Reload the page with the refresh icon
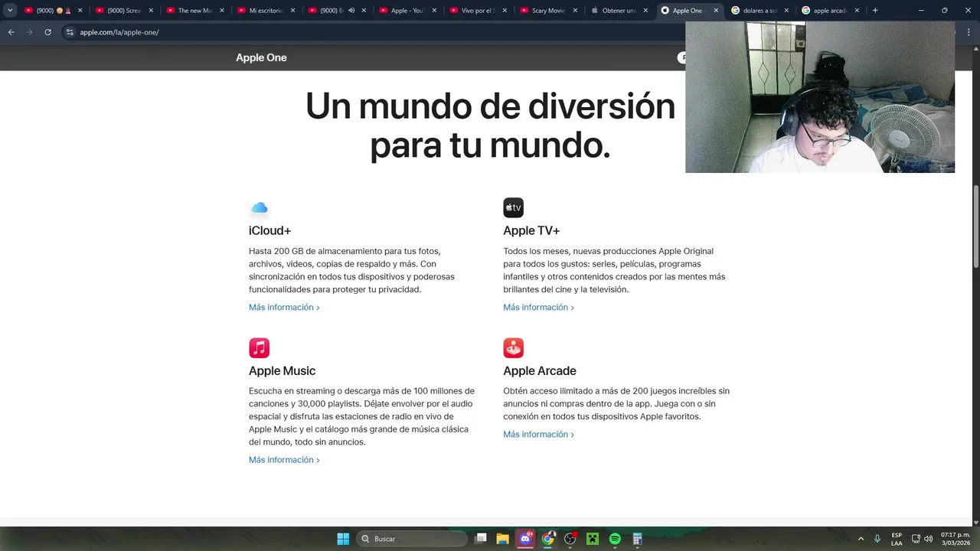980x551 pixels. [x=47, y=32]
